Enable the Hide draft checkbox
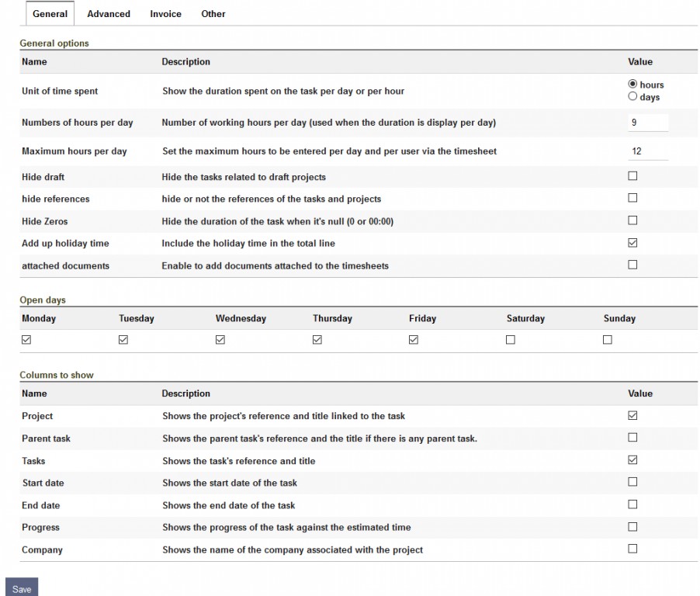The image size is (700, 596). coord(632,176)
